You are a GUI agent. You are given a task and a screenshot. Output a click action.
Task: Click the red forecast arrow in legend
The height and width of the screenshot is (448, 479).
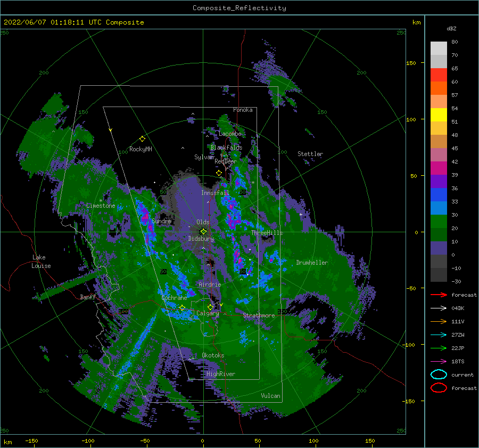pos(439,295)
